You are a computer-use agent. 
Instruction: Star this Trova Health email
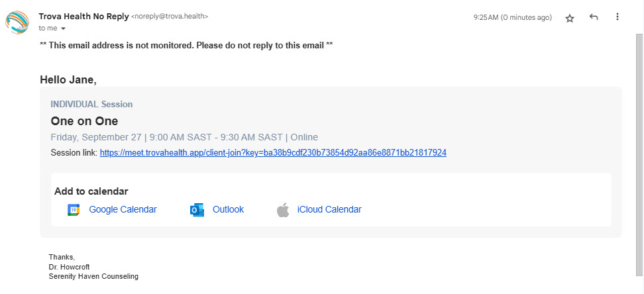coord(570,18)
